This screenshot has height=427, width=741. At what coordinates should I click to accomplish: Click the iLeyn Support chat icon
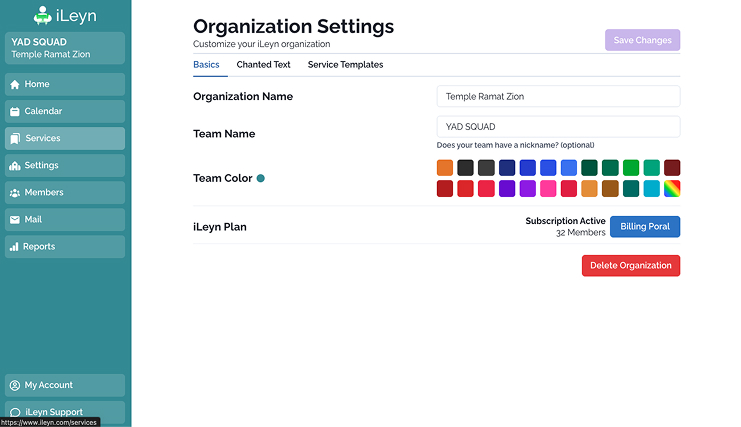(x=15, y=412)
